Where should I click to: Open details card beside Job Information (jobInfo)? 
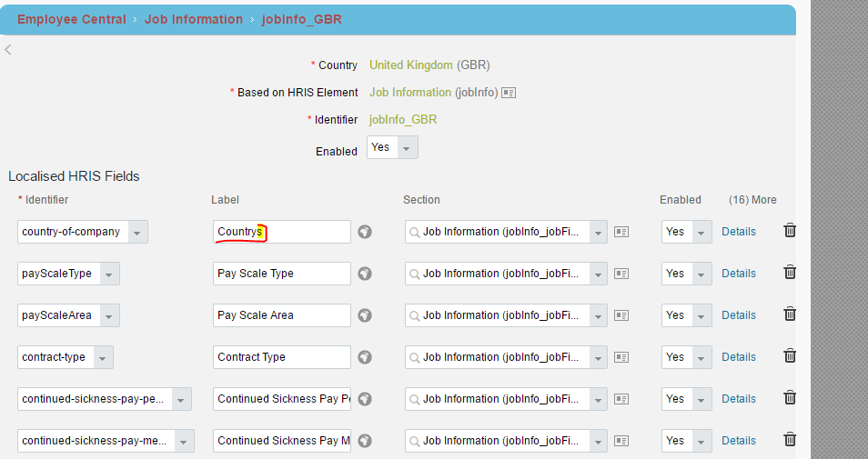[x=509, y=93]
